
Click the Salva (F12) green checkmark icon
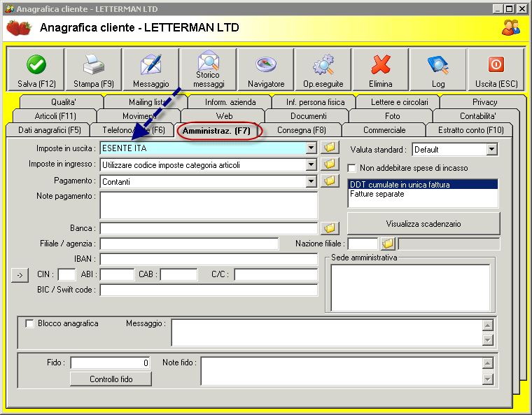point(36,64)
